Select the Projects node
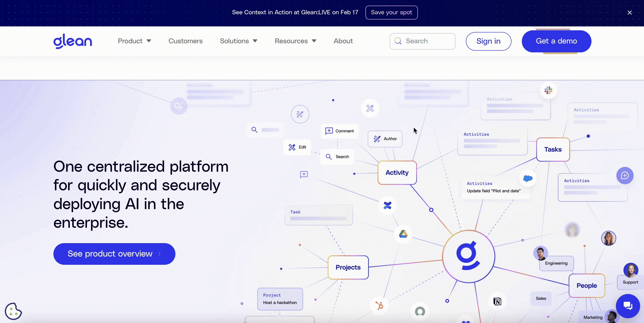644x323 pixels. click(348, 267)
